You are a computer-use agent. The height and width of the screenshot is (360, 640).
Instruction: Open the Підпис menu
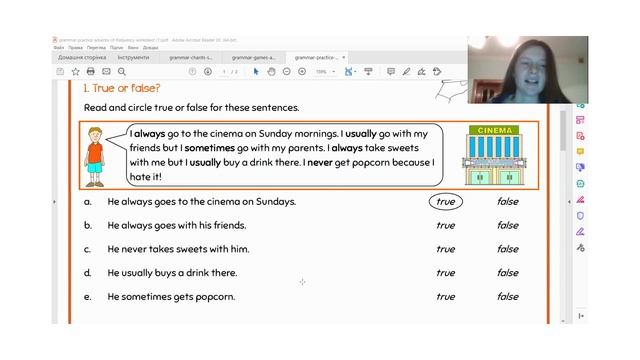(x=116, y=48)
